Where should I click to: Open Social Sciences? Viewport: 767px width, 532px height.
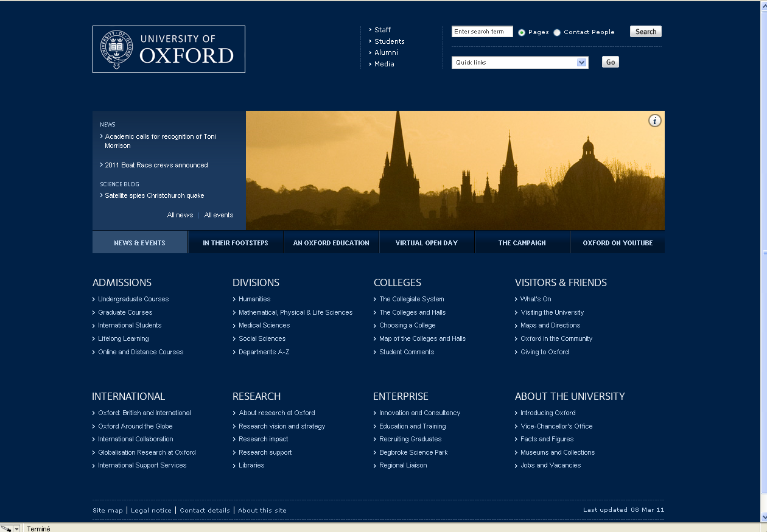tap(262, 338)
